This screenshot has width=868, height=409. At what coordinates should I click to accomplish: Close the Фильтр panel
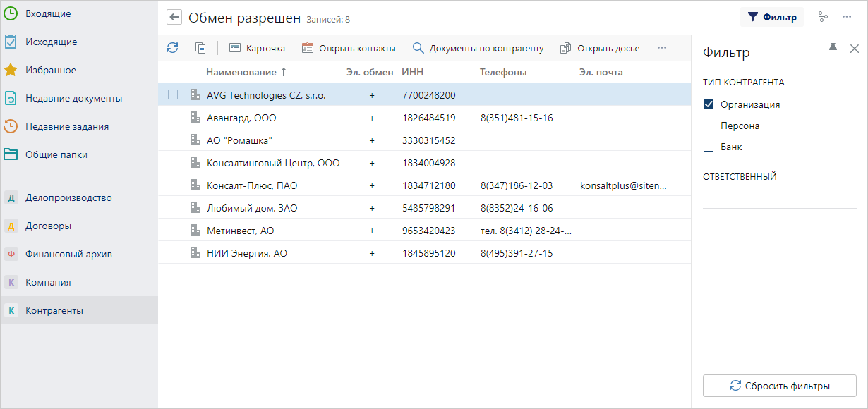coord(854,49)
